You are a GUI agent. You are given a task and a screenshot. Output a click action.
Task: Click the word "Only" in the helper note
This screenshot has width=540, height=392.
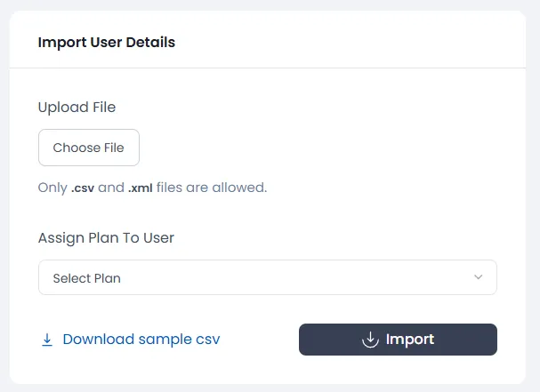pyautogui.click(x=52, y=188)
